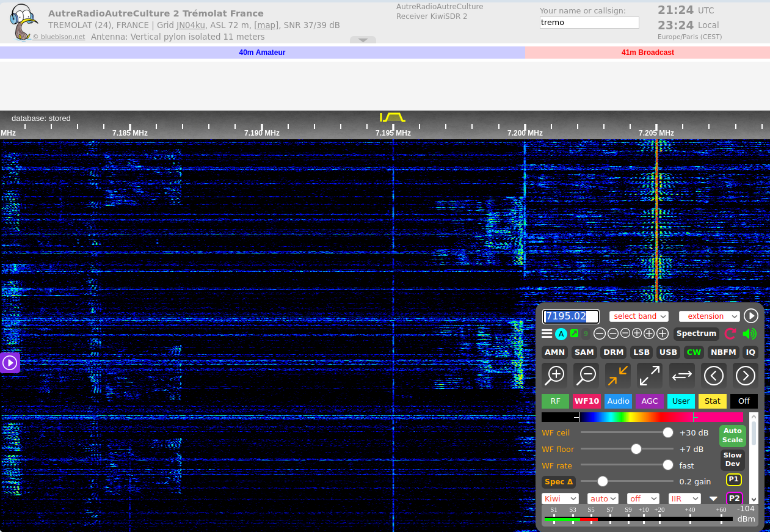Click the zoom in magnifier icon
Image resolution: width=770 pixels, height=532 pixels.
(x=554, y=375)
